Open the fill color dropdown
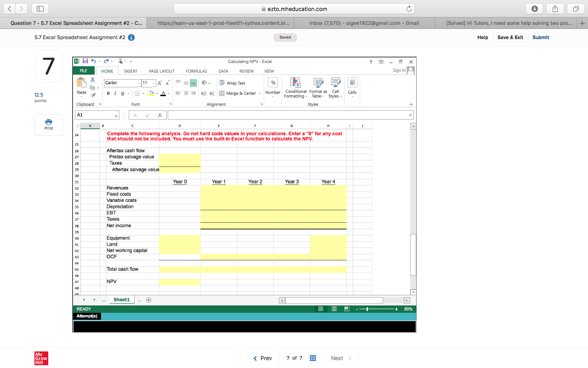588x368 pixels. coord(156,93)
